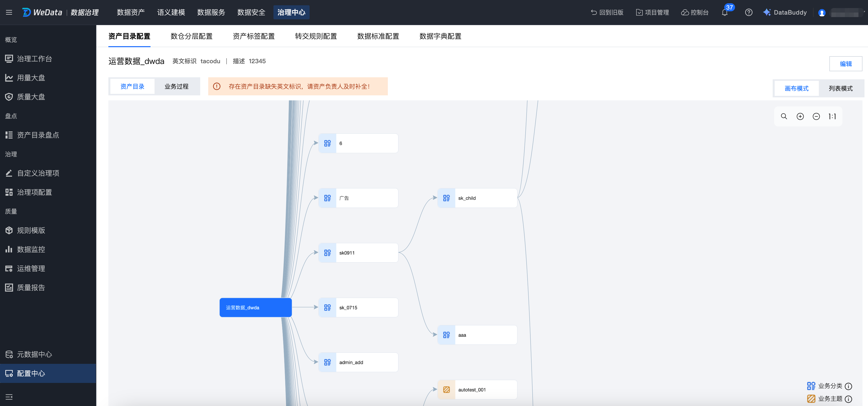868x406 pixels.
Task: Zoom in the canvas with plus icon
Action: tap(800, 116)
